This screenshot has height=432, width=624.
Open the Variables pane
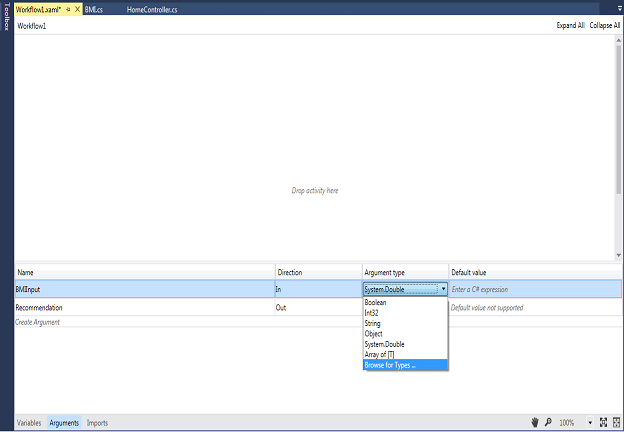(x=29, y=422)
